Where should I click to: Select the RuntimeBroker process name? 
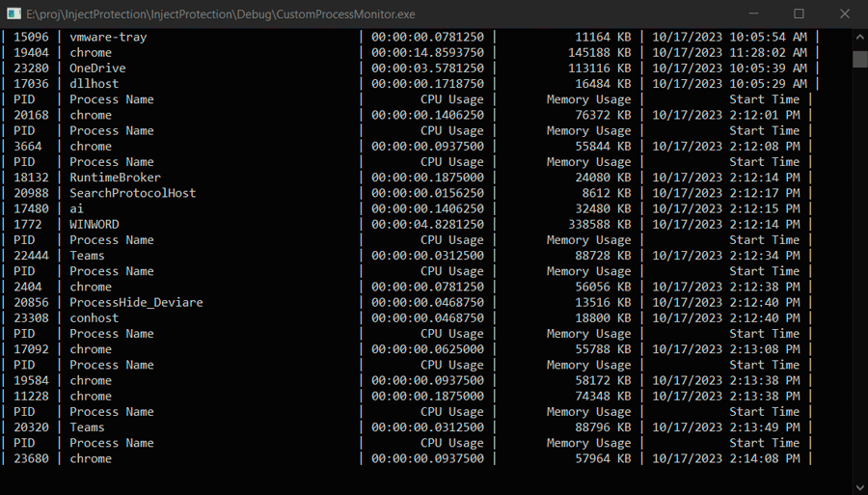tap(115, 178)
